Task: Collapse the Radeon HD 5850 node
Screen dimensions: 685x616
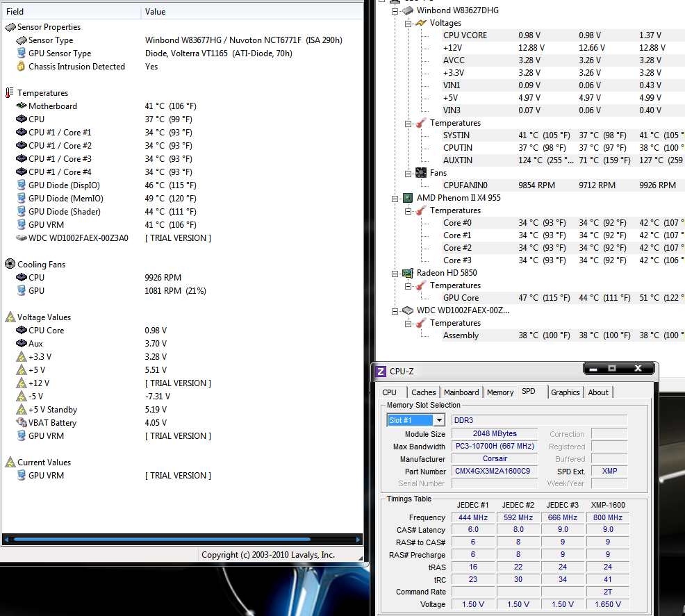Action: (x=395, y=274)
